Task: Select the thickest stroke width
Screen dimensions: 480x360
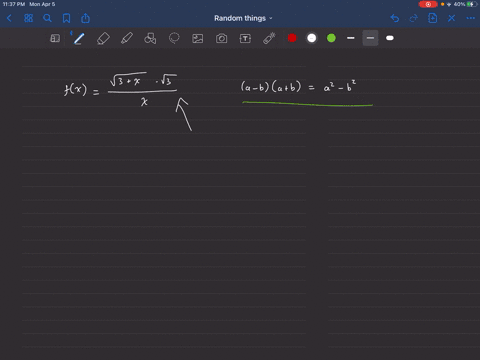Action: (x=390, y=38)
